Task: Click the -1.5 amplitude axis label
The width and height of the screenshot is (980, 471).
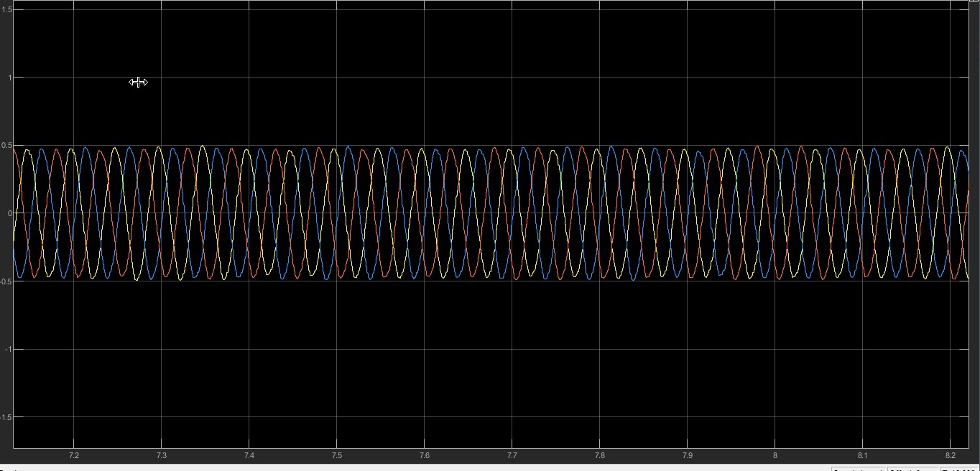Action: click(6, 417)
